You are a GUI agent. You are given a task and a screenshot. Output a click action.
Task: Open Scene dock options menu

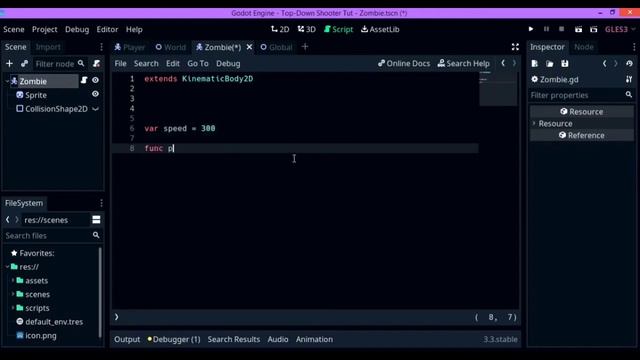[101, 47]
